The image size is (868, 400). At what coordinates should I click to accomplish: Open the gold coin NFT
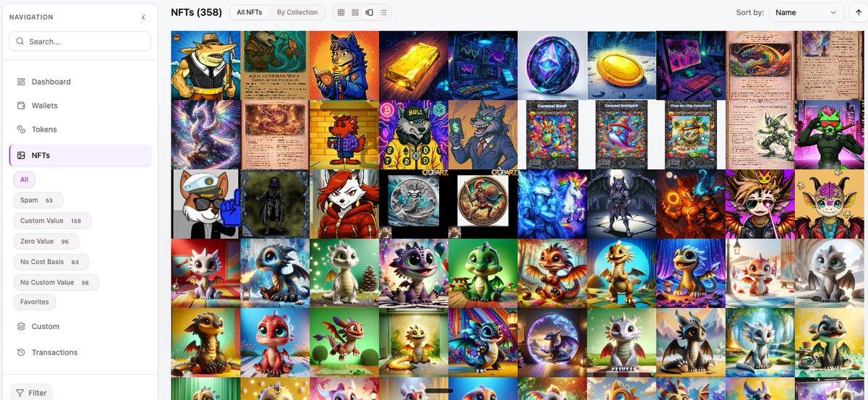[x=622, y=65]
